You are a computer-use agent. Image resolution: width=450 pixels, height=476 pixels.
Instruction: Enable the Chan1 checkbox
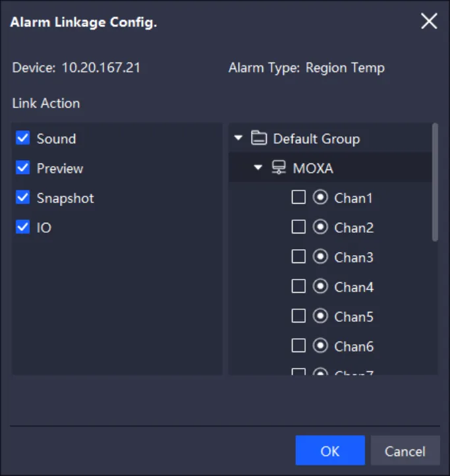[298, 198]
